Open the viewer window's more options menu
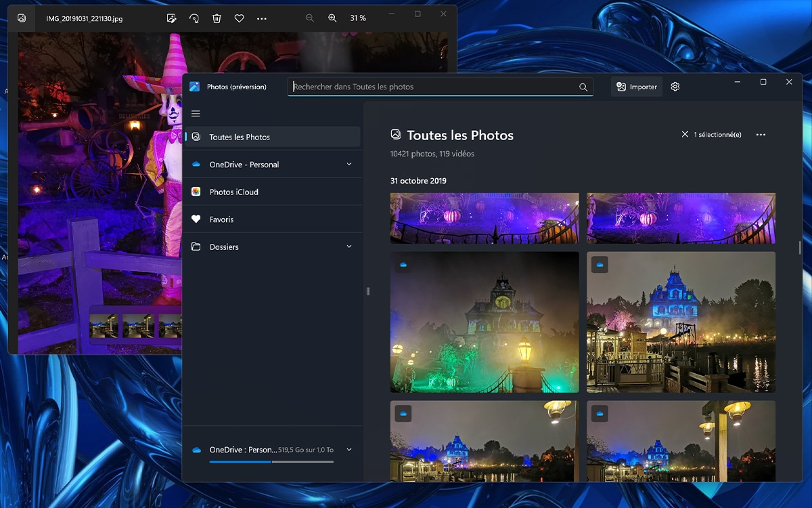 click(x=262, y=18)
